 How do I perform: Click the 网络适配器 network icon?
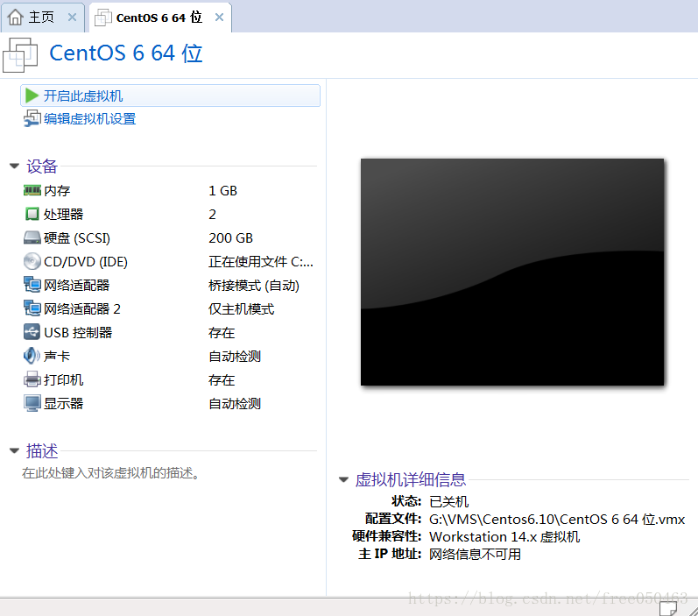pyautogui.click(x=32, y=285)
